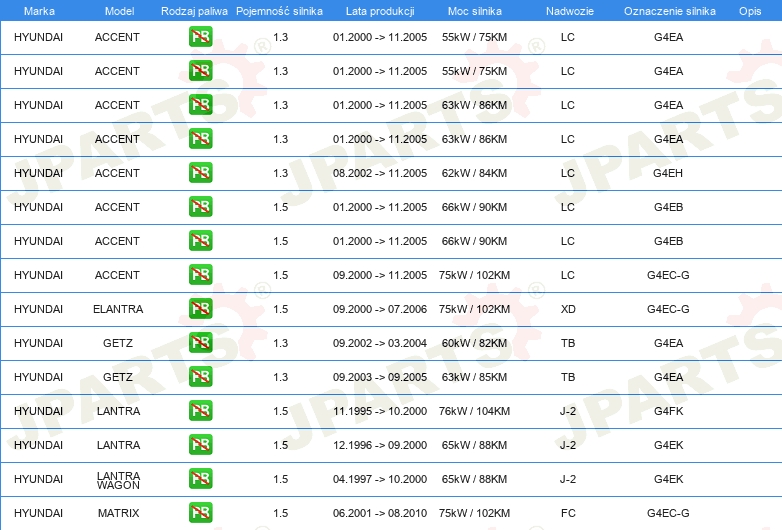Click the Opis column header
Screen dimensions: 782x530
click(x=750, y=11)
